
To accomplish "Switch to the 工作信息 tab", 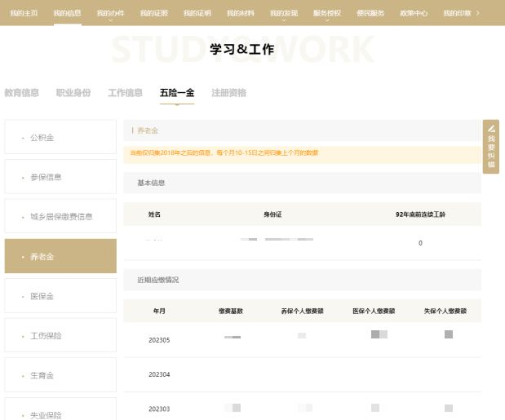I will pyautogui.click(x=126, y=93).
